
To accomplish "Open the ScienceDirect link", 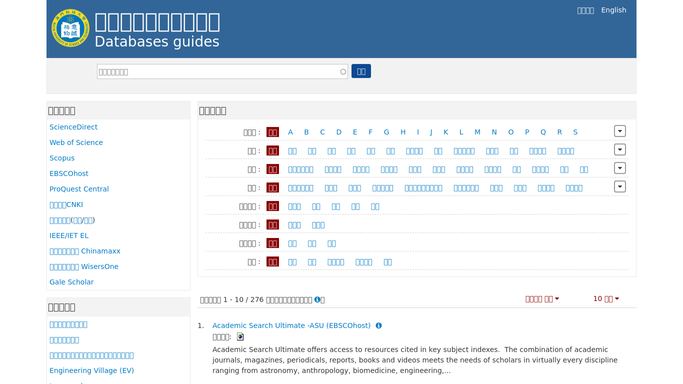I will pos(73,127).
